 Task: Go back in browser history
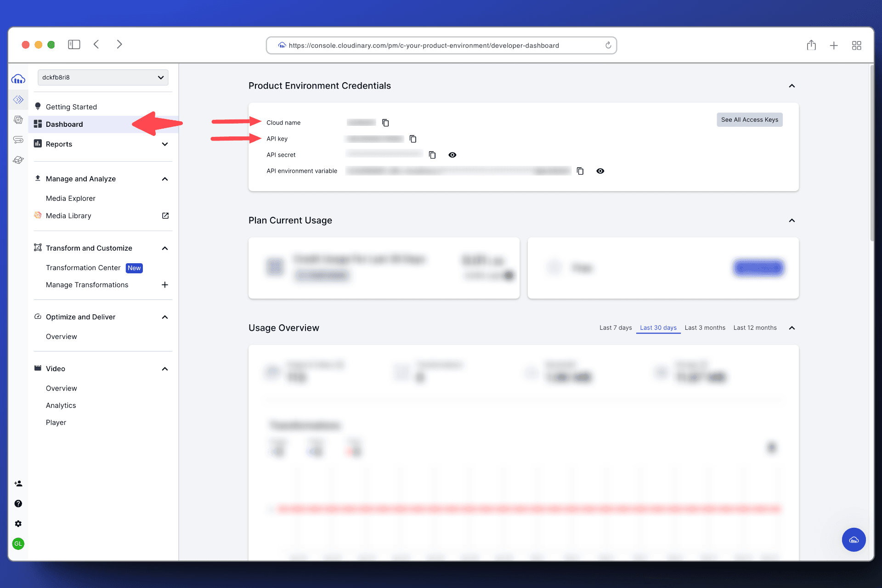(x=96, y=45)
